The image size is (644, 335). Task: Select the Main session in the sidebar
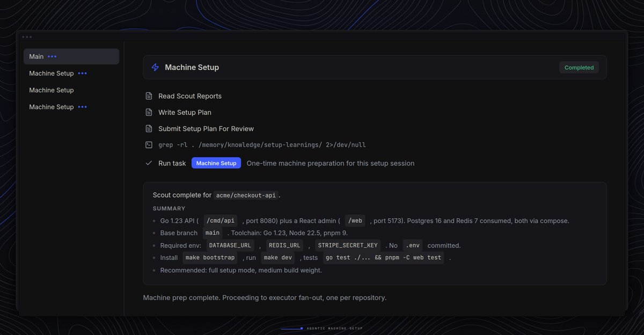(71, 56)
